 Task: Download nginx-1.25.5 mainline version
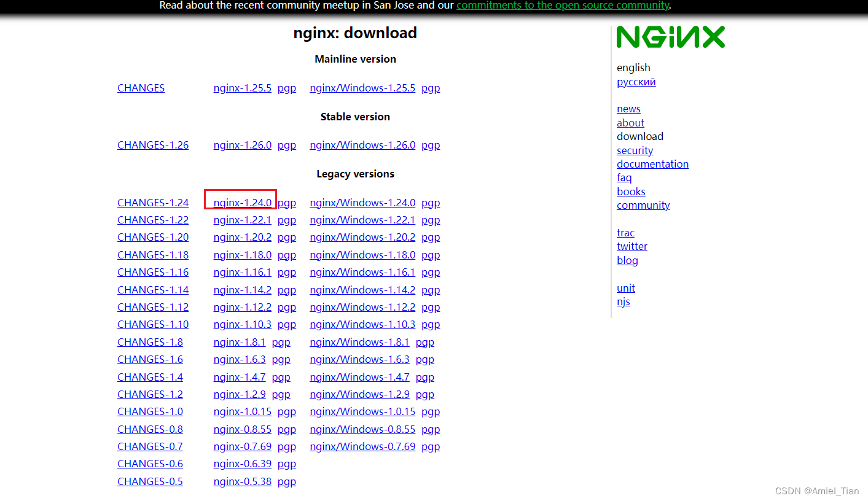[x=242, y=88]
